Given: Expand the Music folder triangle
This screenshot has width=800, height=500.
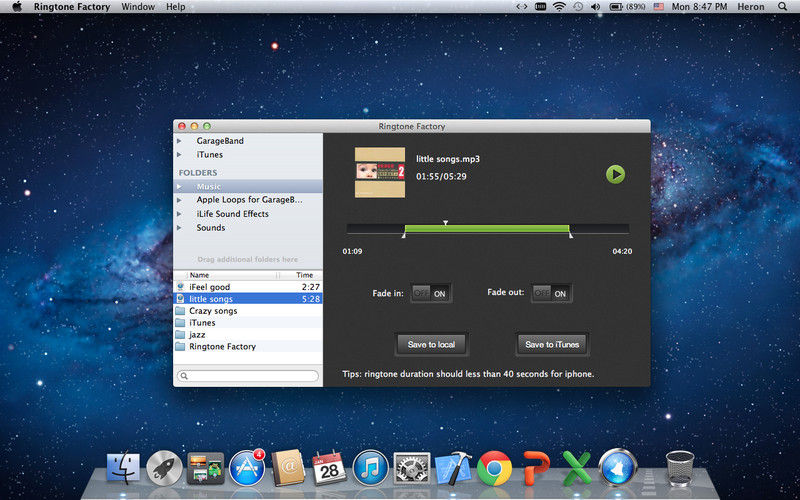Looking at the screenshot, I should (x=179, y=187).
